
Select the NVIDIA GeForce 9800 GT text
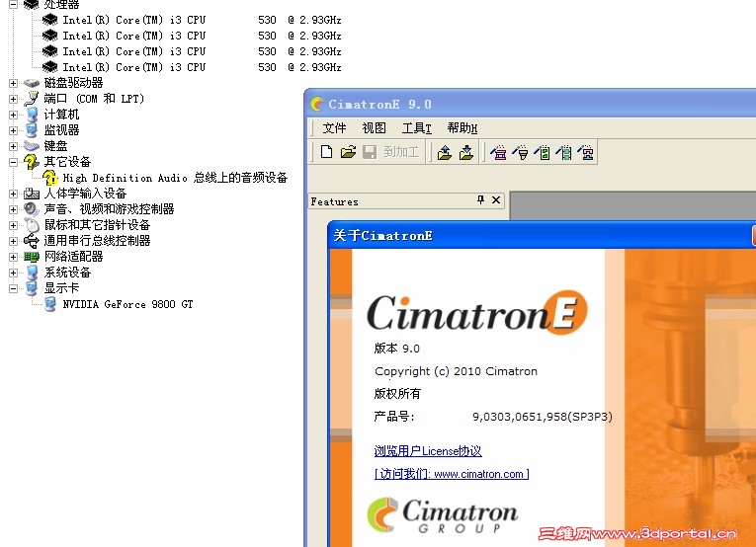point(127,304)
